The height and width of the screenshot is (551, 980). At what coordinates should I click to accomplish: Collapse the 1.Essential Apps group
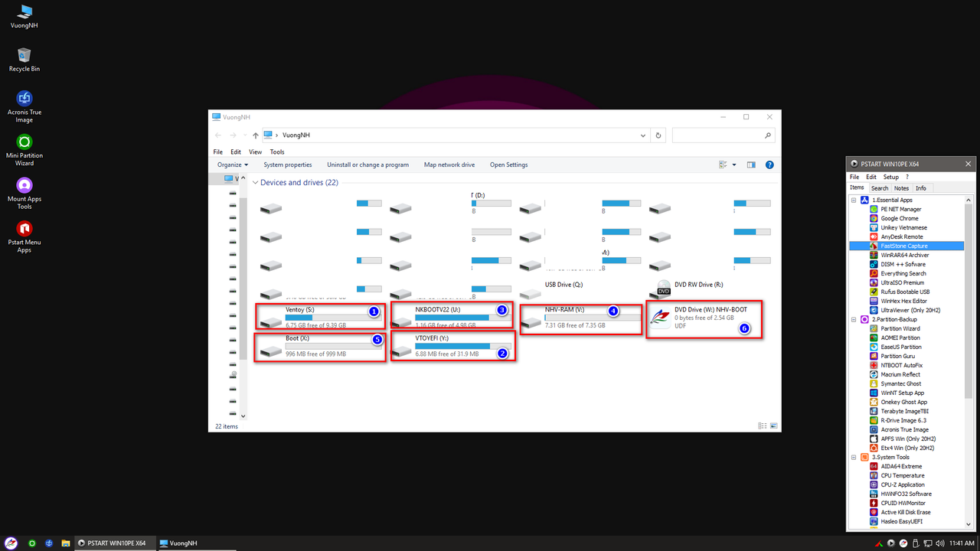[854, 200]
